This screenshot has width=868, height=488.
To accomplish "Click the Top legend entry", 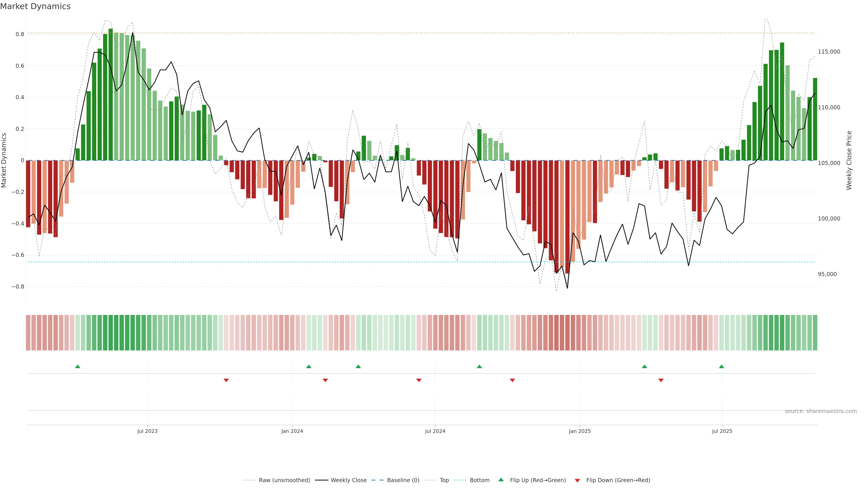I will click(444, 480).
